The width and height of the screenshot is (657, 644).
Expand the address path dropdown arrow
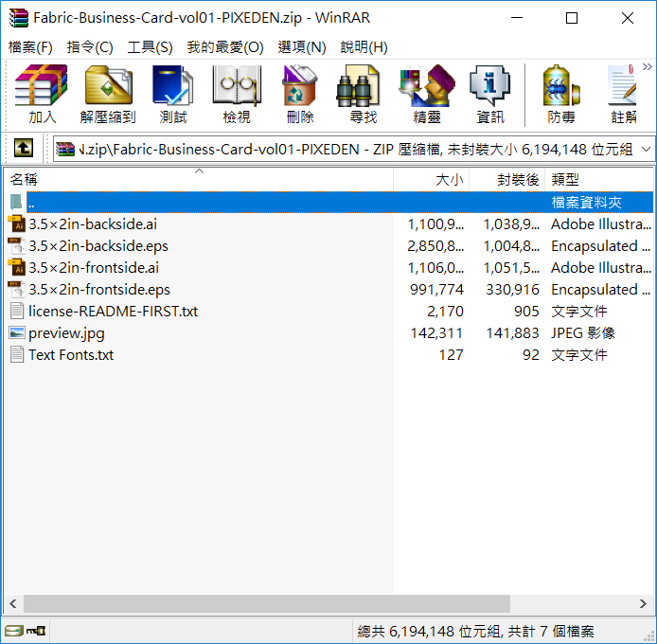click(x=646, y=149)
